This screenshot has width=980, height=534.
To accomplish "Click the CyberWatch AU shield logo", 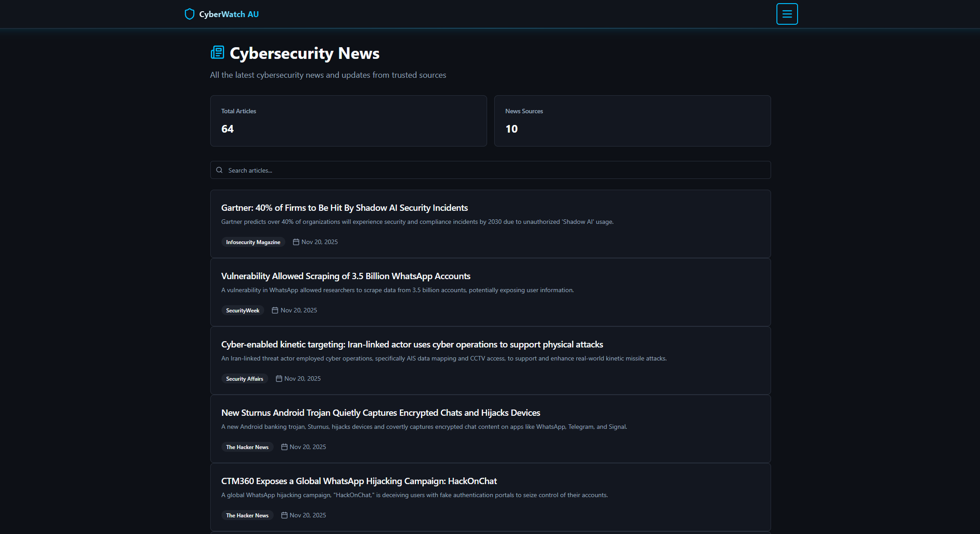I will point(190,14).
